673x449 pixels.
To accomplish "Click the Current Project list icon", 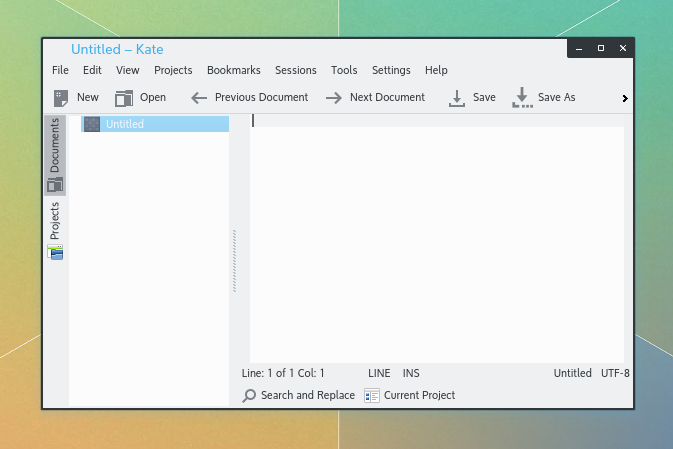I will (x=372, y=395).
